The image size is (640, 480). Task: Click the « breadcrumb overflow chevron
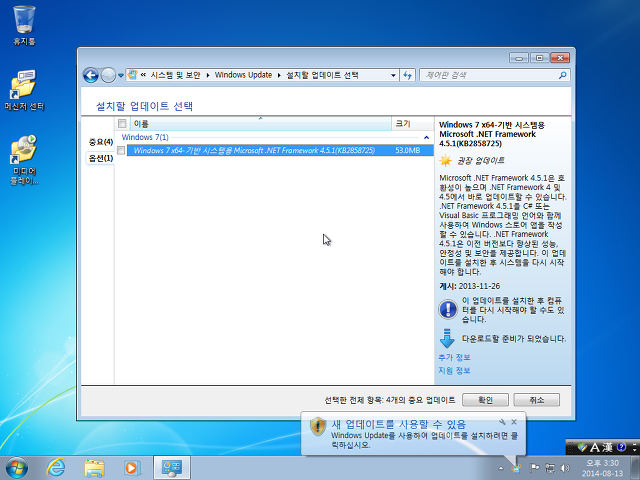[x=143, y=75]
